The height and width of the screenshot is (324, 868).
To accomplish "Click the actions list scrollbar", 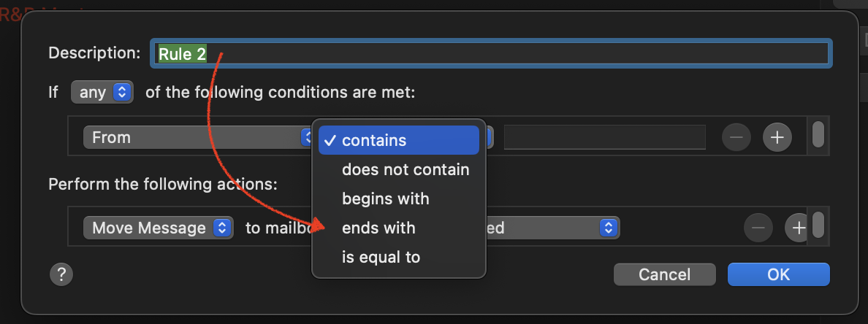I will click(818, 224).
